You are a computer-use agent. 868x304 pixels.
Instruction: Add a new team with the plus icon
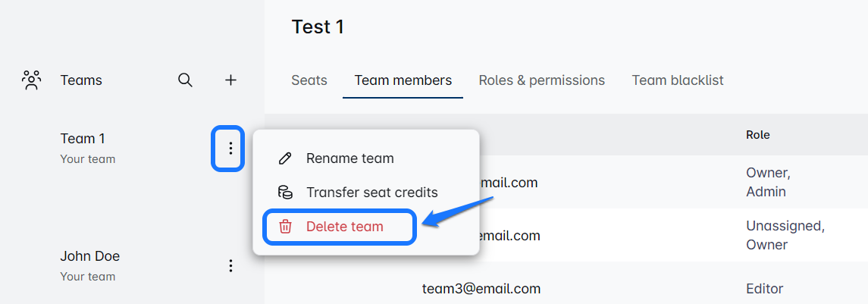(x=231, y=80)
